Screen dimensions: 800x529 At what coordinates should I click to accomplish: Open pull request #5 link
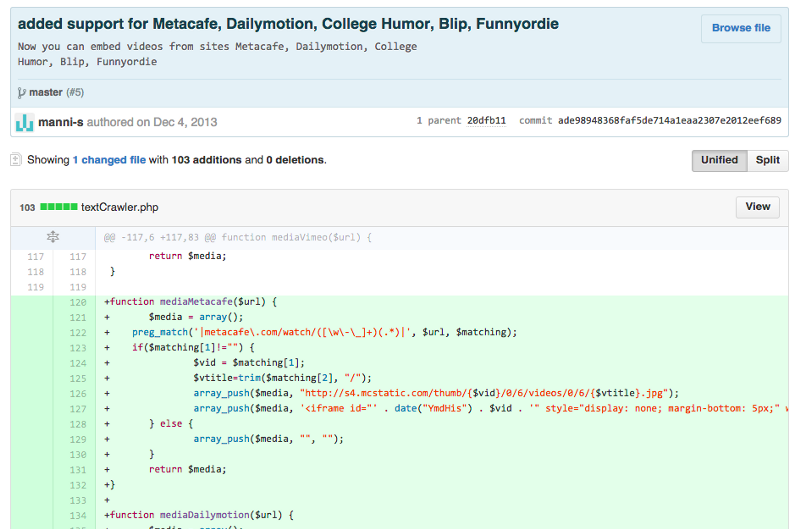[x=75, y=92]
